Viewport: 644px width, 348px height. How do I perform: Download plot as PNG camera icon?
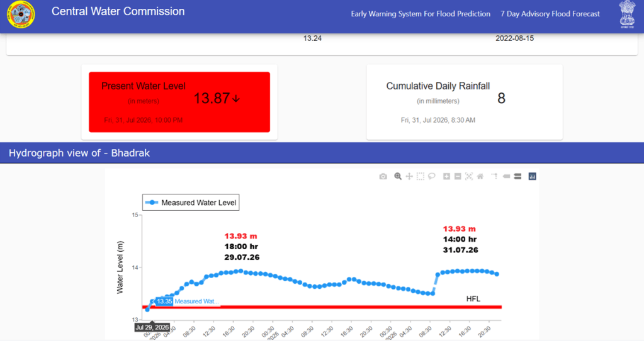coord(383,176)
